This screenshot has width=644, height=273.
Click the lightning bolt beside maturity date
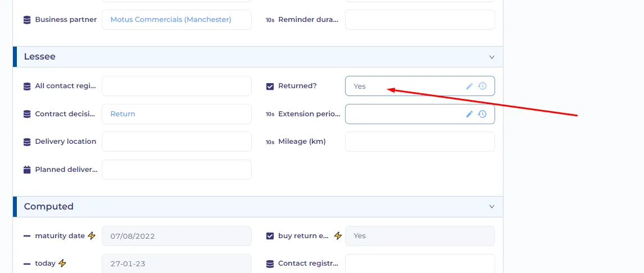coord(92,236)
